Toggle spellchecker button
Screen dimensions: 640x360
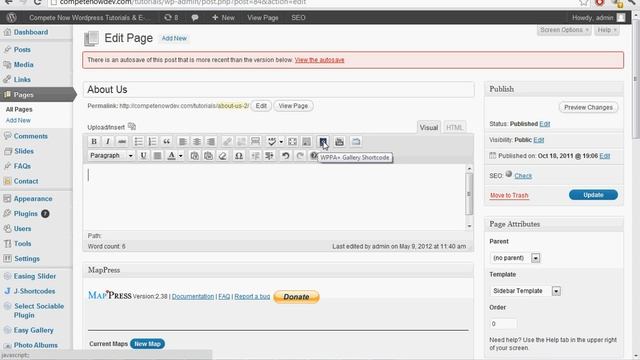272,142
